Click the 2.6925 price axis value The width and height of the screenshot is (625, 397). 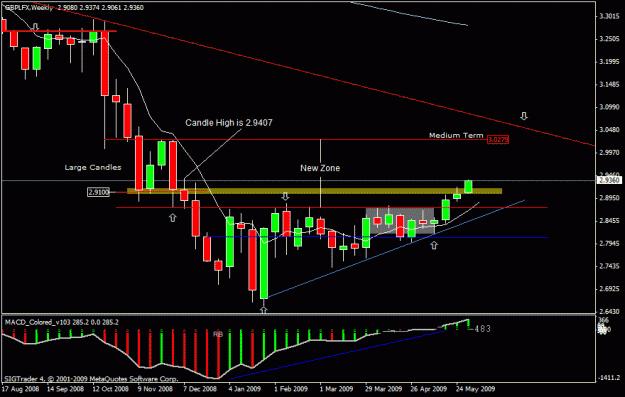[609, 289]
